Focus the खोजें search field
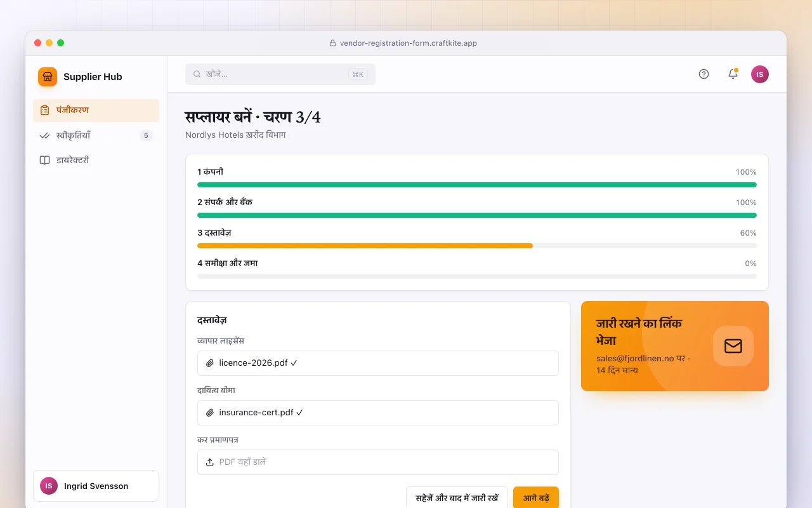Screen dimensions: 812x508 pos(280,74)
